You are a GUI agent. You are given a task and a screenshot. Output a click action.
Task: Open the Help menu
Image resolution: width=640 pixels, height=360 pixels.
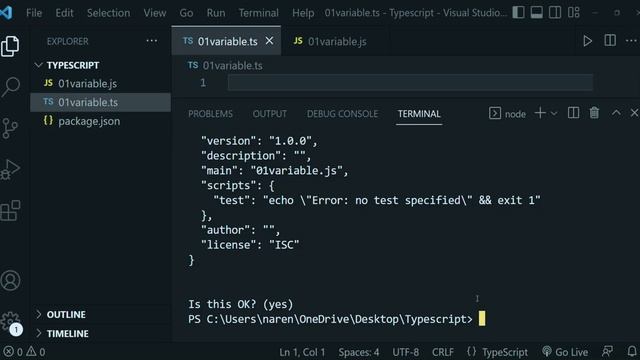(x=303, y=13)
